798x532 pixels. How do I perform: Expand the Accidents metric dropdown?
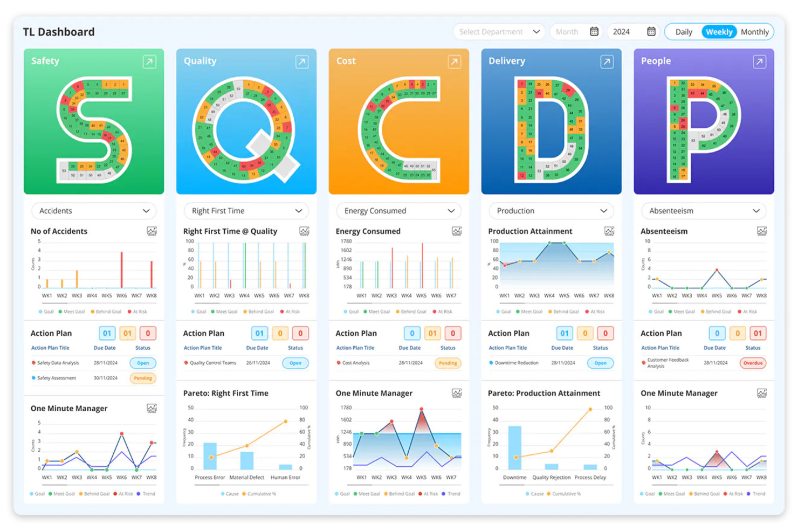[x=94, y=211]
